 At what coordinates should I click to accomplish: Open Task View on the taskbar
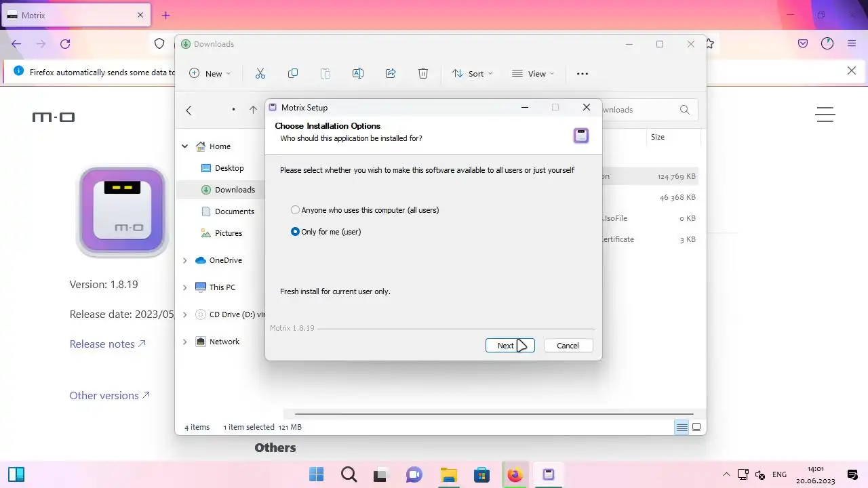pyautogui.click(x=382, y=474)
